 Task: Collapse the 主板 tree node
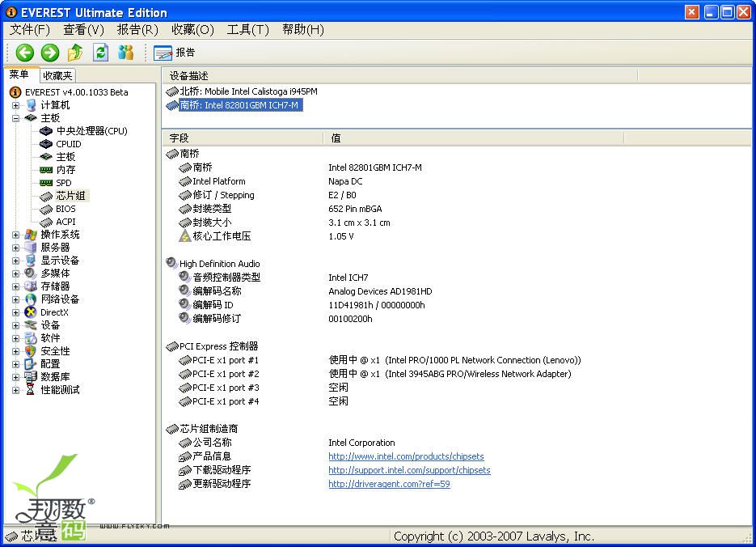(16, 118)
